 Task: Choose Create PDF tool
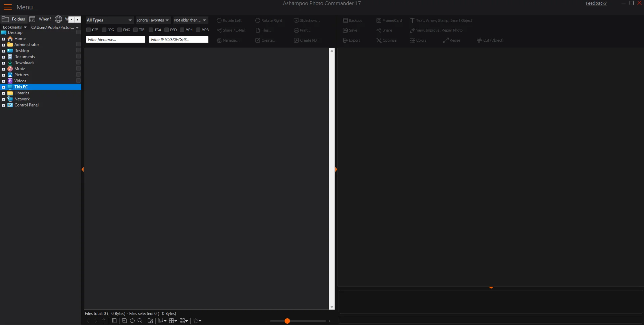coord(306,40)
